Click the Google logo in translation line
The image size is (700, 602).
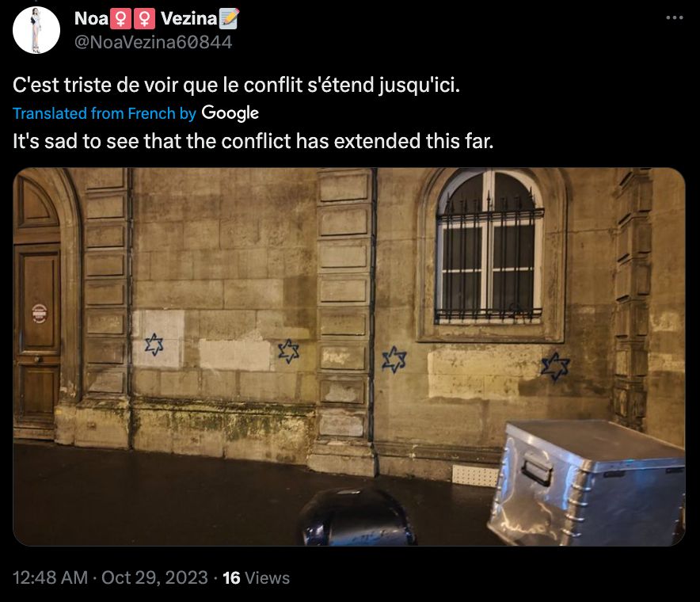[x=230, y=113]
